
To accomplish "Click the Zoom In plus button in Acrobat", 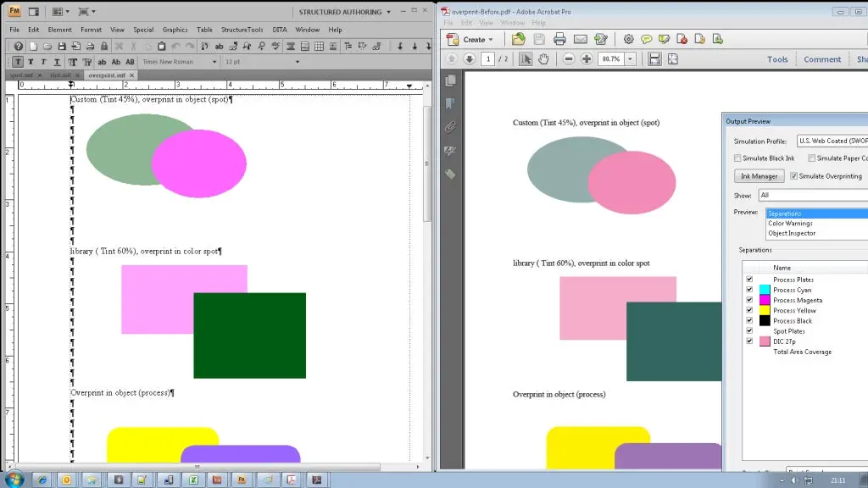I will (587, 58).
